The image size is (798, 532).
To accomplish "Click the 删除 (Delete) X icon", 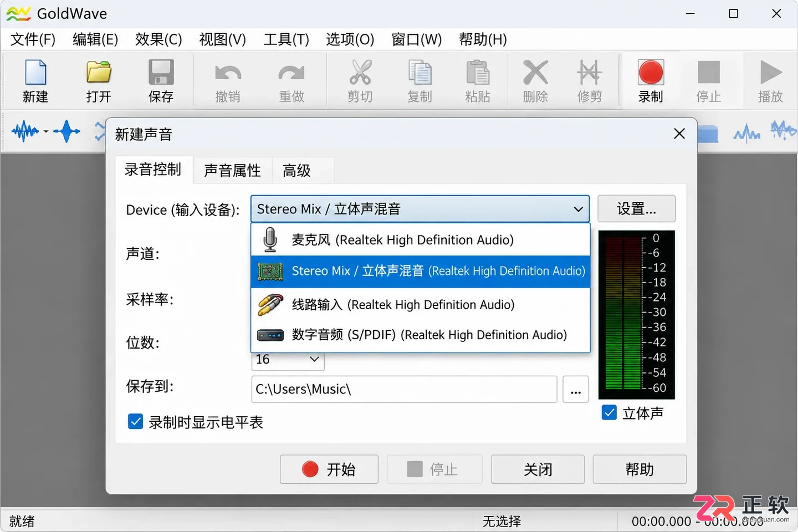I will (x=535, y=73).
